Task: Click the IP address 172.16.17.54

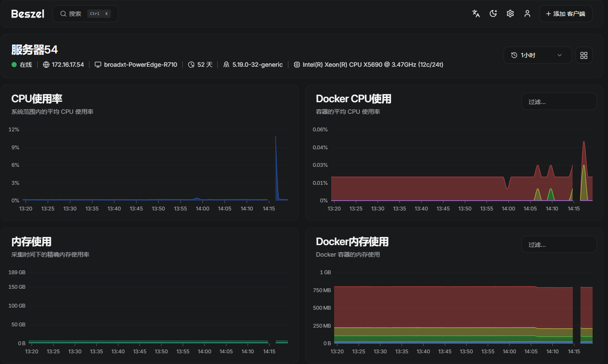Action: [x=68, y=65]
